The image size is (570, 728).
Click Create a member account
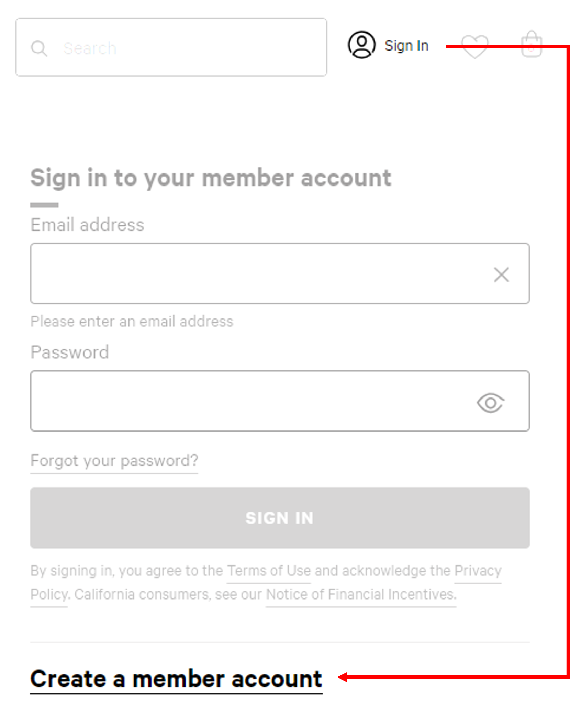pyautogui.click(x=176, y=680)
